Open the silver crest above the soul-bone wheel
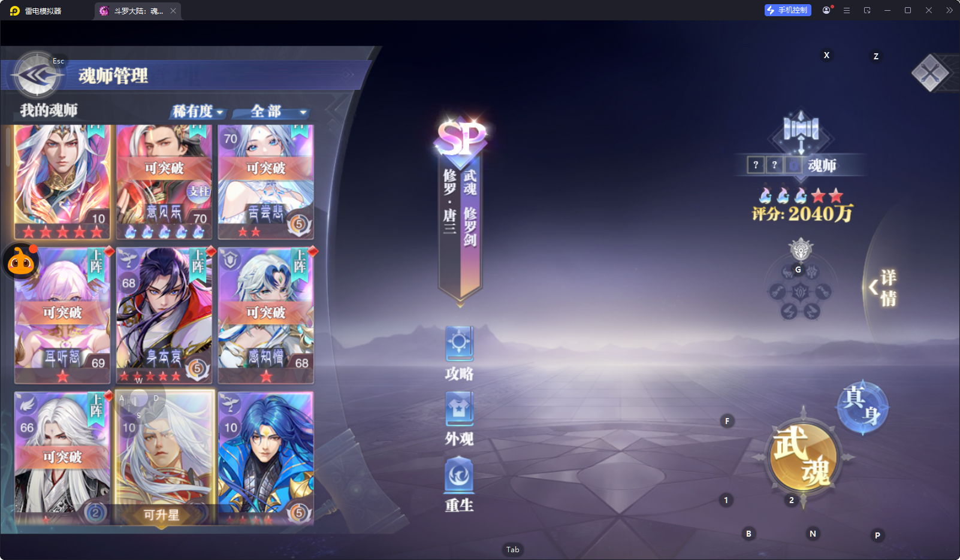The height and width of the screenshot is (560, 960). 801,249
